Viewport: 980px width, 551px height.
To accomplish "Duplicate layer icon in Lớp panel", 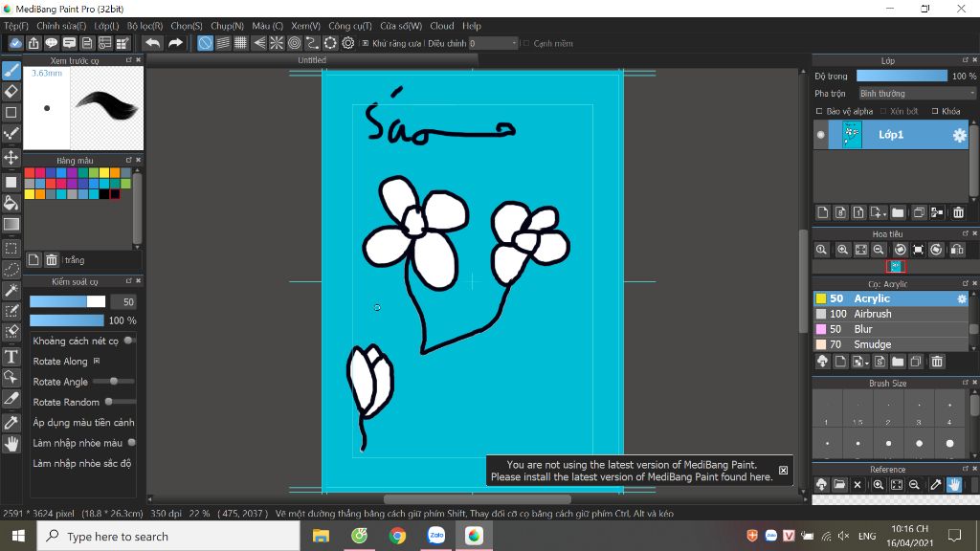I will 919,213.
